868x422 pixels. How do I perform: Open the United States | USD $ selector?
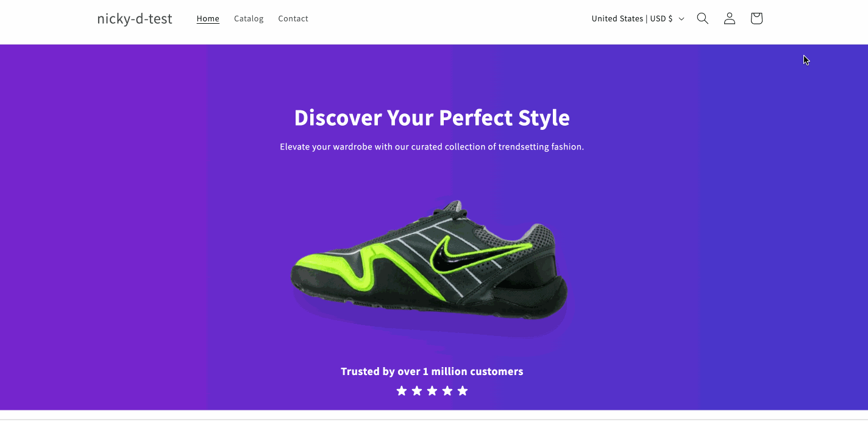click(x=632, y=19)
